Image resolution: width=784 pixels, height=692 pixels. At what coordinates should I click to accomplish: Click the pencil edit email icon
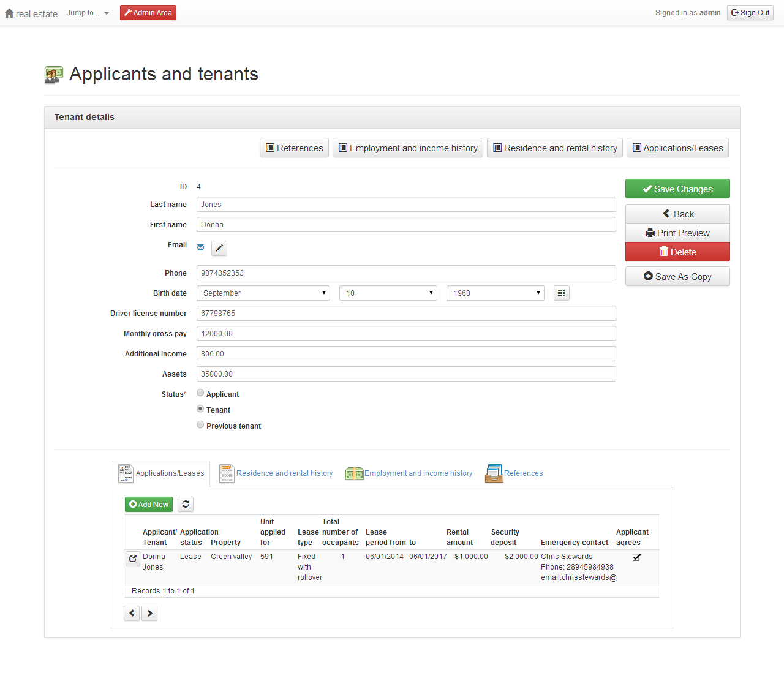[219, 248]
